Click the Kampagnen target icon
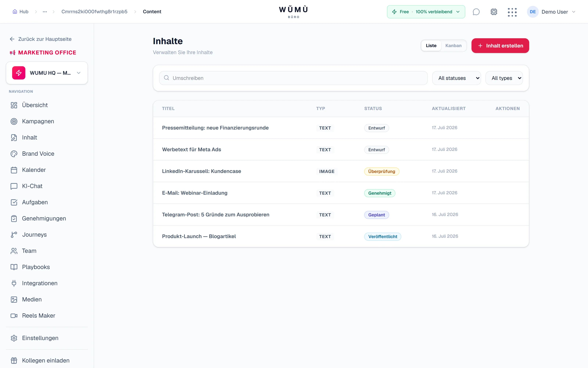588x368 pixels. pos(14,121)
